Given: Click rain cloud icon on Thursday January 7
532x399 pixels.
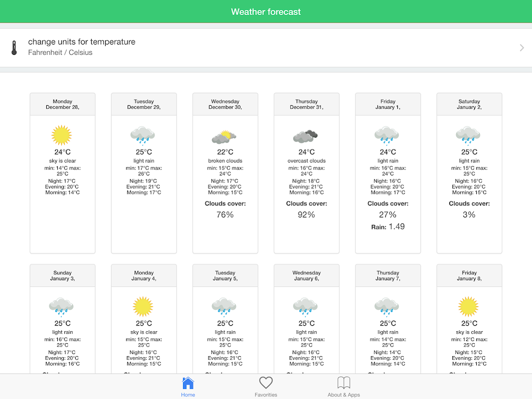Looking at the screenshot, I should click(387, 307).
